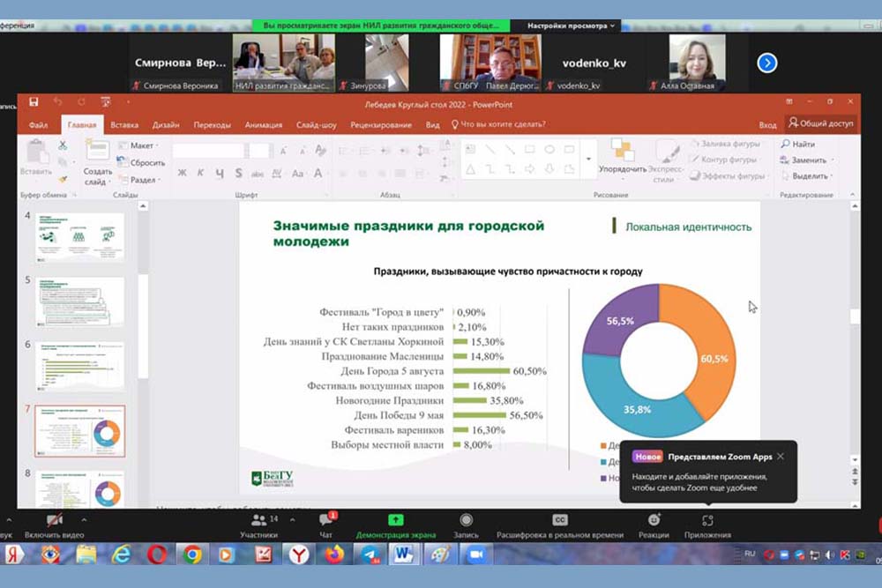The width and height of the screenshot is (882, 588).
Task: Toggle italic text formatting in ribbon
Action: tap(200, 173)
